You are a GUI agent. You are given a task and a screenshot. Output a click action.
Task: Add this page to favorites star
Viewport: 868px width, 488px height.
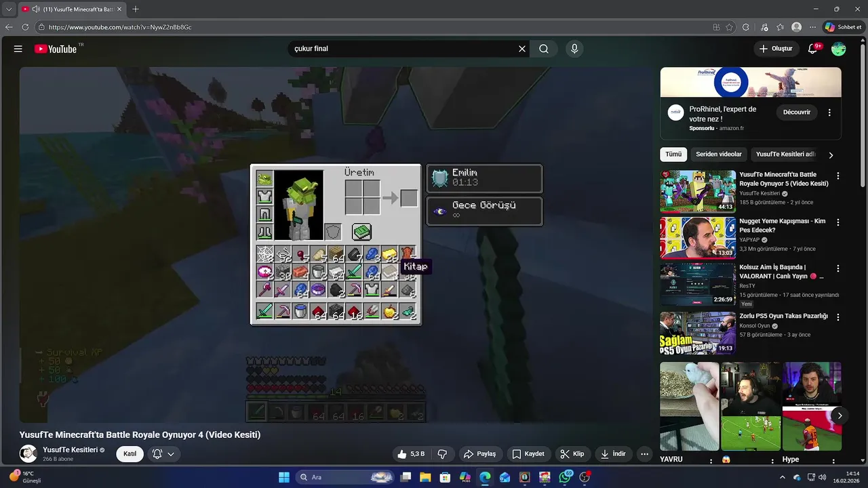tap(730, 27)
